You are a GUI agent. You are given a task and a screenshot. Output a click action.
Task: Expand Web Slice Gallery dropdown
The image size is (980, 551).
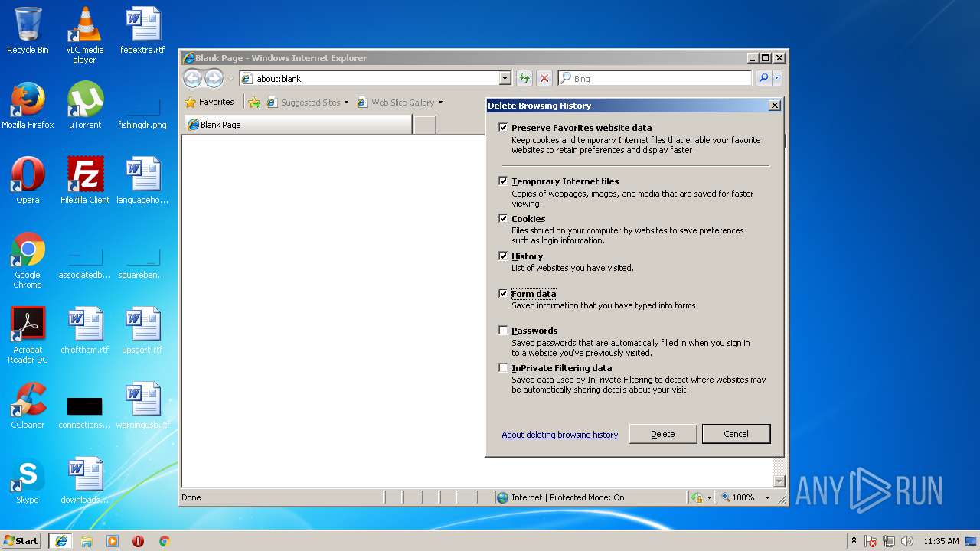click(440, 103)
